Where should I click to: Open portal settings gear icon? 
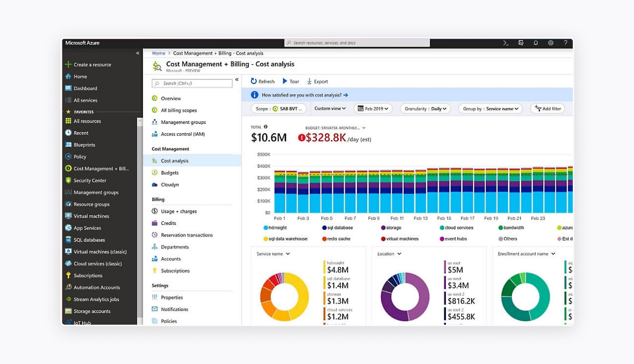pyautogui.click(x=551, y=43)
